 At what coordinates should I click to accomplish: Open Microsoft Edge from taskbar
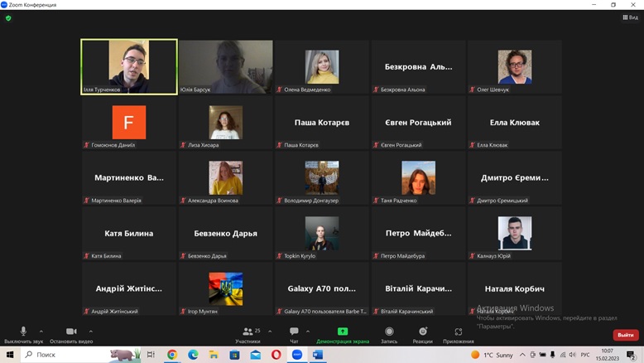point(193,355)
